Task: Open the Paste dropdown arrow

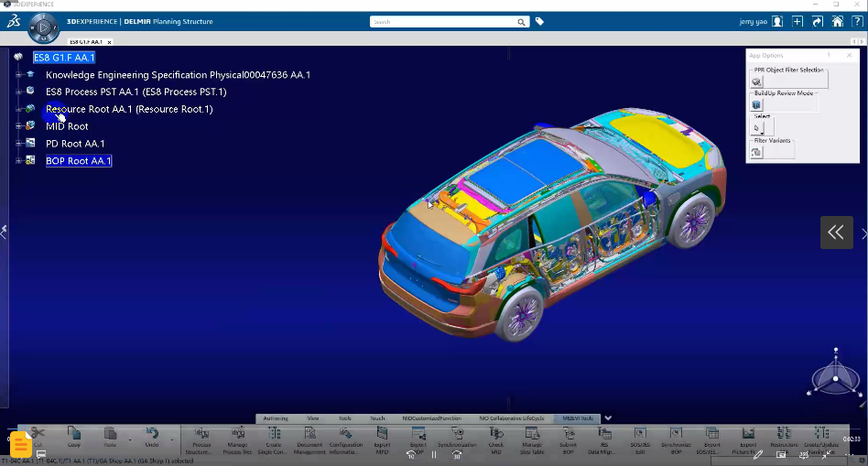Action: [x=130, y=440]
